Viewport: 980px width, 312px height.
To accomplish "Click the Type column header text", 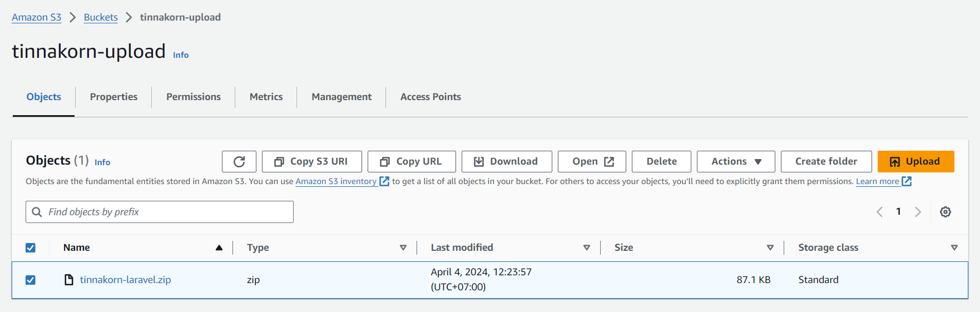I will 258,247.
